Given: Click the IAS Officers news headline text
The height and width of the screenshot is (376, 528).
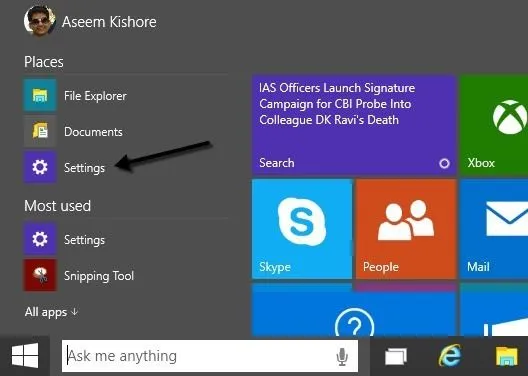Looking at the screenshot, I should 337,104.
